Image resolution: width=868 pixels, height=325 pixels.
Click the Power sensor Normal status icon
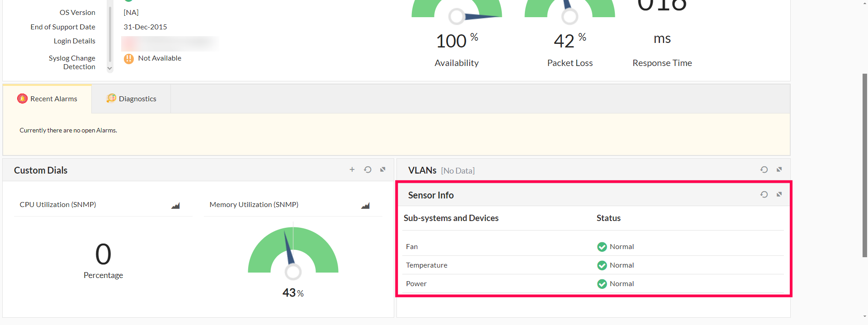pyautogui.click(x=602, y=284)
